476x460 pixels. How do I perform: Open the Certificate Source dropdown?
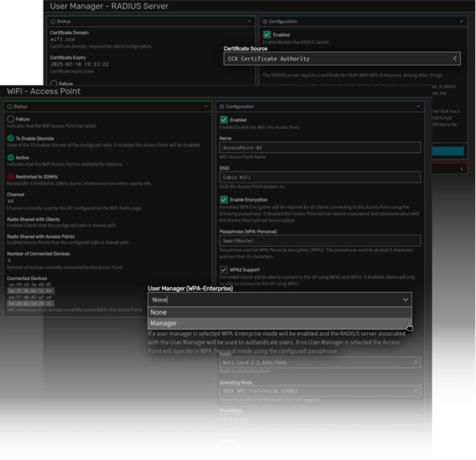(342, 59)
